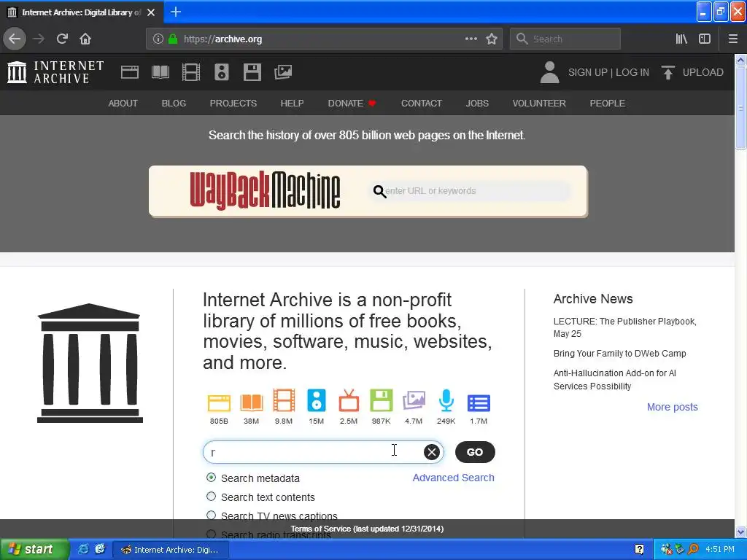Click the SIGN UP link

pos(587,72)
